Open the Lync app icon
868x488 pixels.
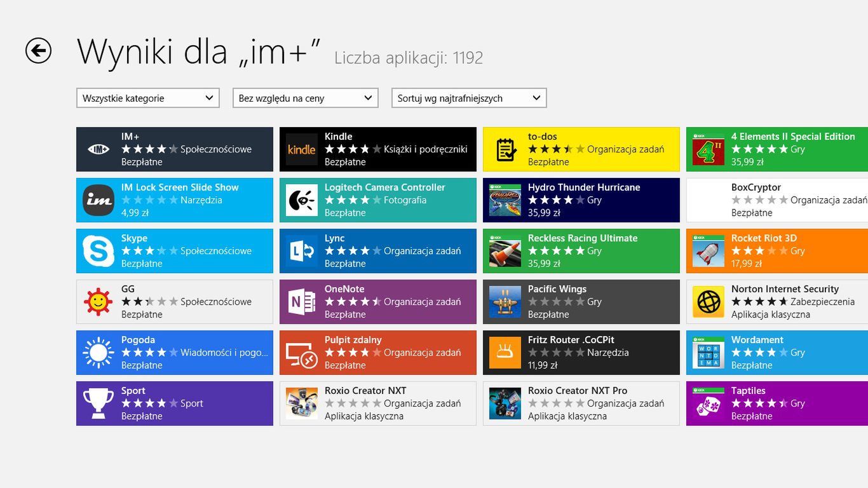pyautogui.click(x=302, y=251)
